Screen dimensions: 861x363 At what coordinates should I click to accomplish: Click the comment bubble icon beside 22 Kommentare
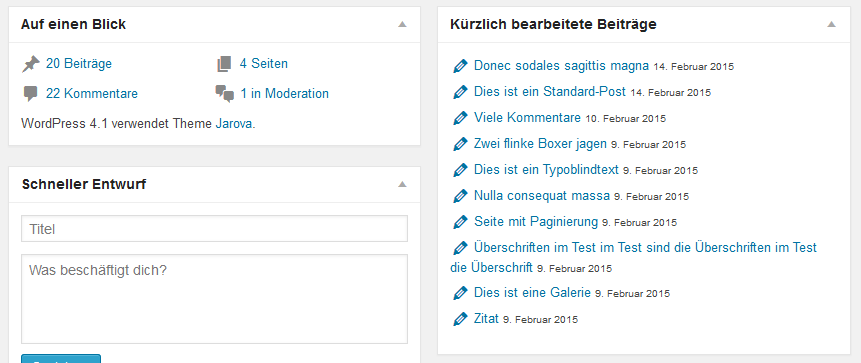click(31, 94)
